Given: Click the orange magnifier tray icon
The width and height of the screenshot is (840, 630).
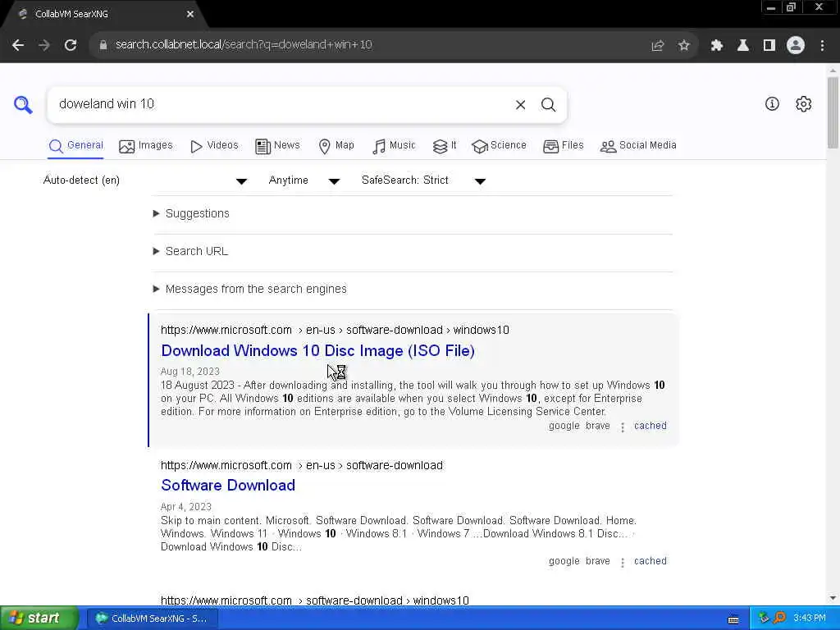Looking at the screenshot, I should tap(779, 619).
